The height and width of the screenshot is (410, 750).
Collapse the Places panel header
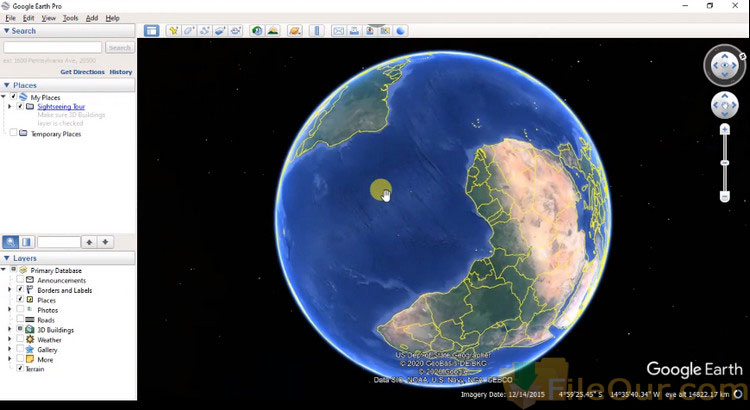pyautogui.click(x=6, y=85)
